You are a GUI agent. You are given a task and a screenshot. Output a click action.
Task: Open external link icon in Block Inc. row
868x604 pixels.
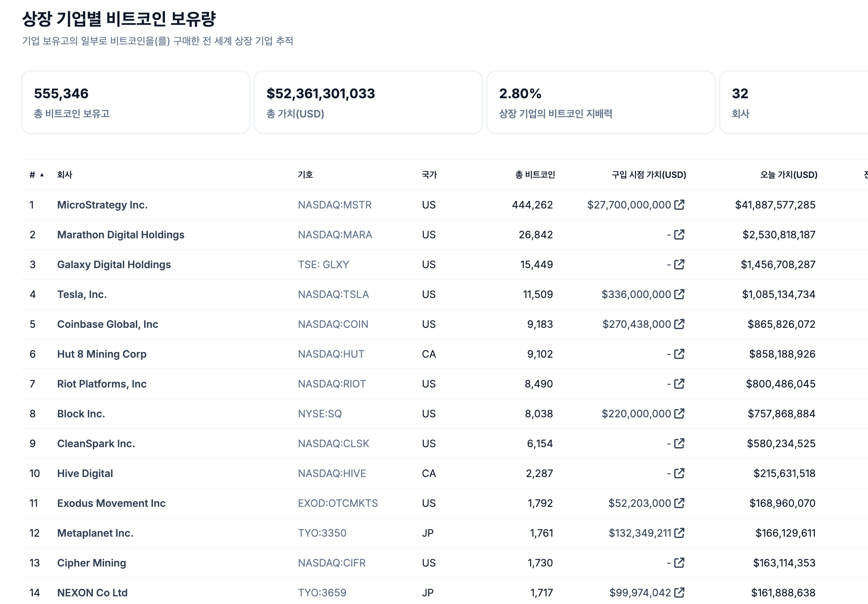[679, 413]
